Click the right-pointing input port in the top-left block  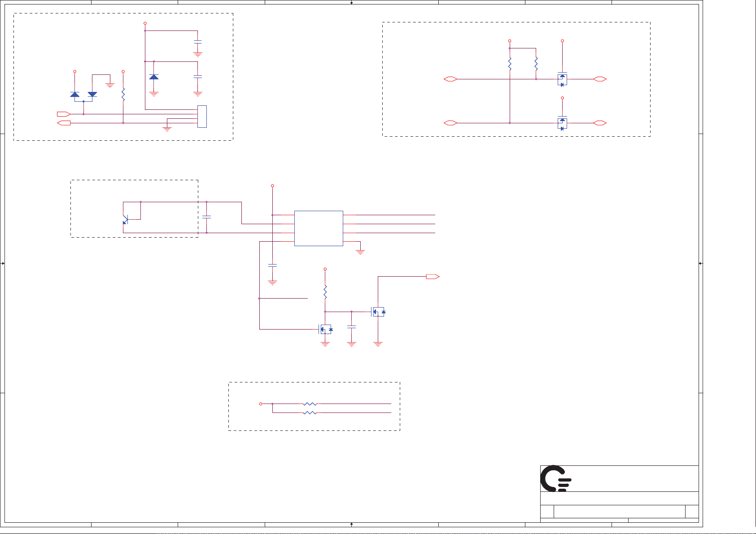coord(64,114)
